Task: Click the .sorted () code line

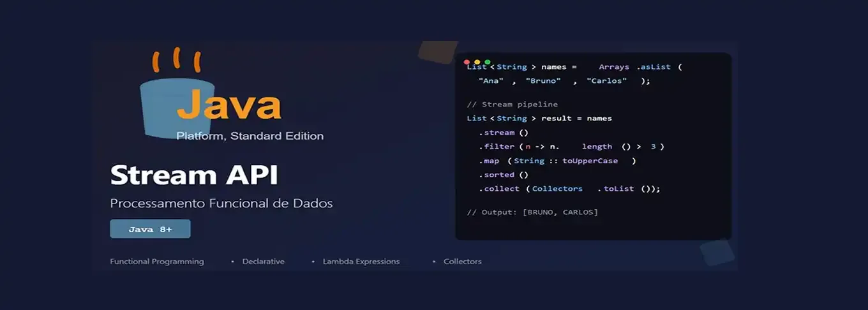Action: point(504,175)
